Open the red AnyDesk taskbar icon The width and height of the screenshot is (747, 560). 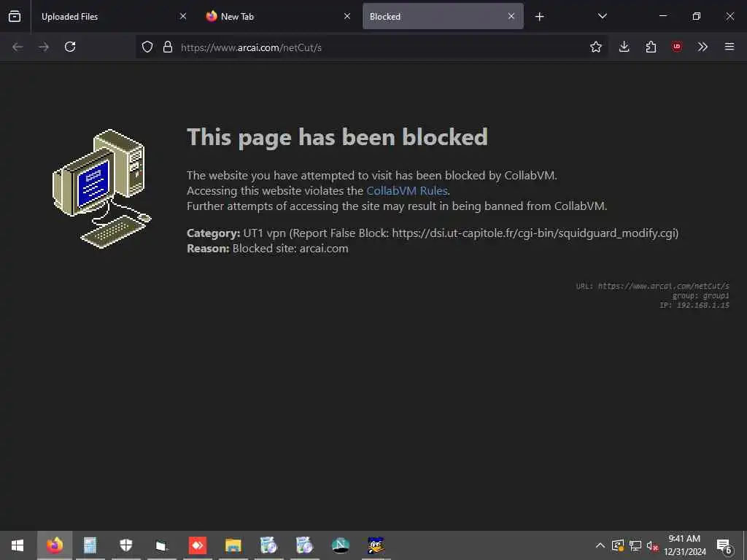[197, 545]
